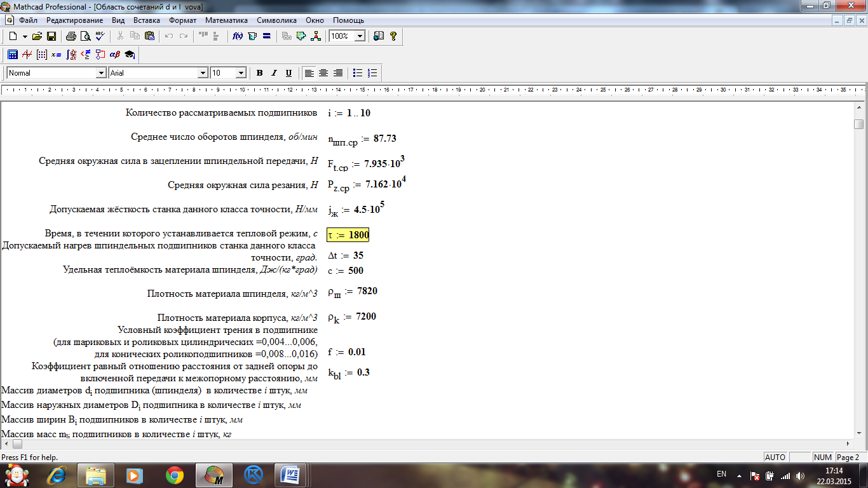868x488 pixels.
Task: Toggle bold formatting
Action: point(259,73)
